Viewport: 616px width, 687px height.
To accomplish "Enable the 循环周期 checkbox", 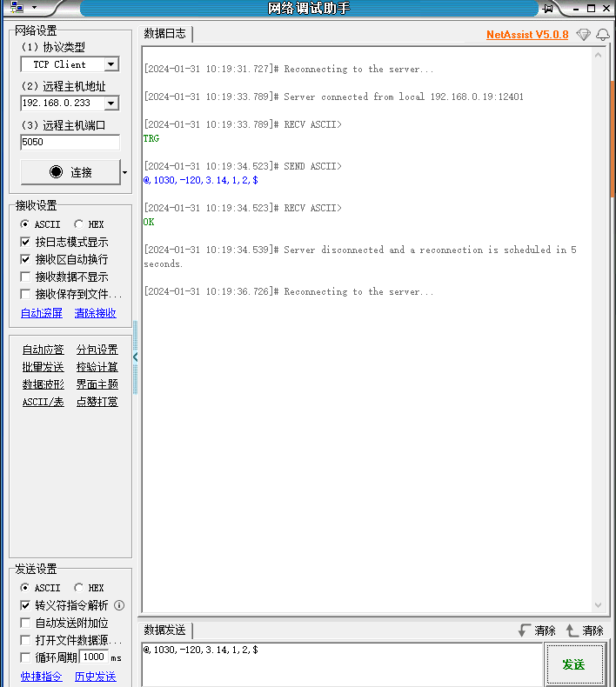I will (26, 657).
